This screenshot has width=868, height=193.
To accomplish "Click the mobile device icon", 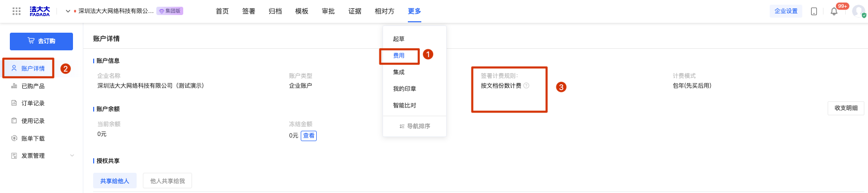I will pos(814,11).
